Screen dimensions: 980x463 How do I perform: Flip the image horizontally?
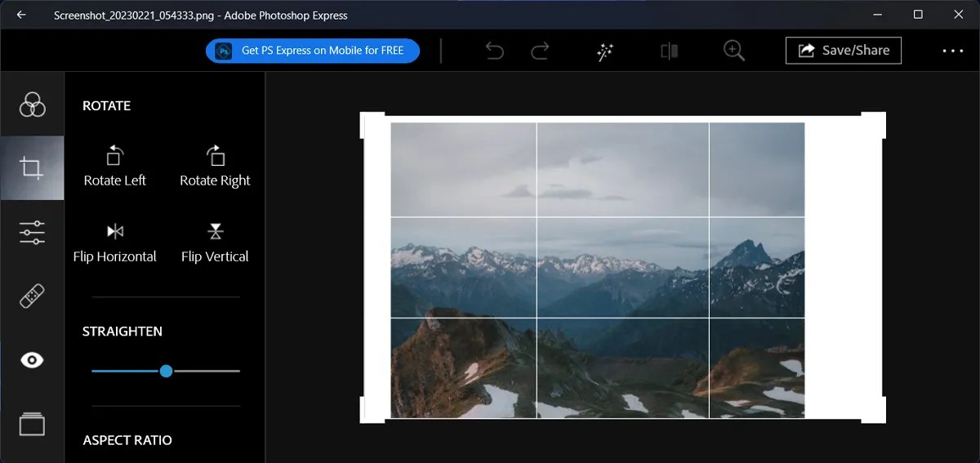[114, 243]
